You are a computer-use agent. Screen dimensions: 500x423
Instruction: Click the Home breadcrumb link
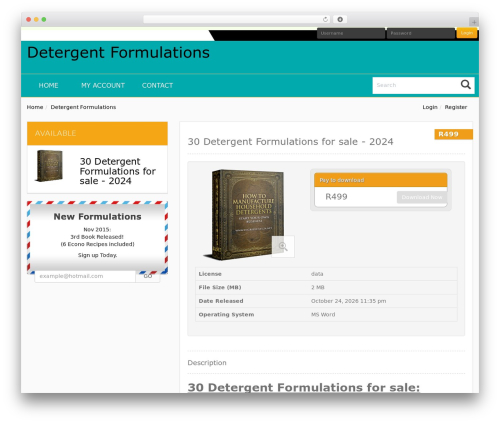tap(35, 107)
